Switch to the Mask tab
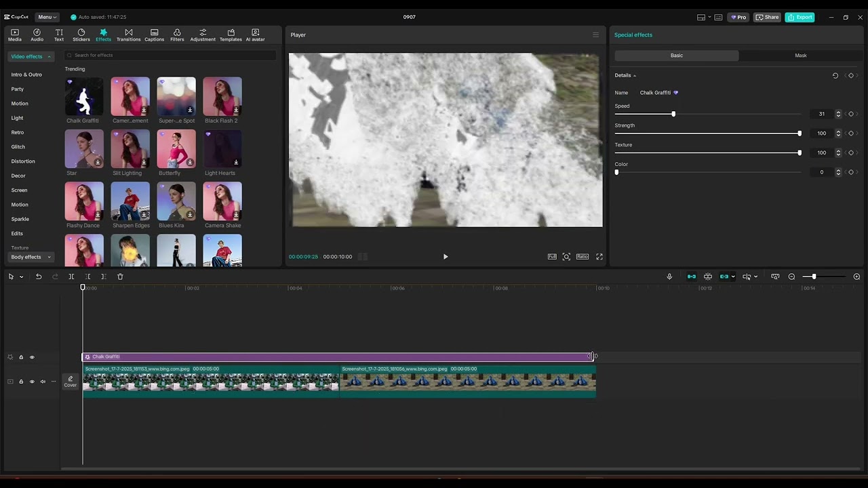The image size is (868, 488). [801, 56]
